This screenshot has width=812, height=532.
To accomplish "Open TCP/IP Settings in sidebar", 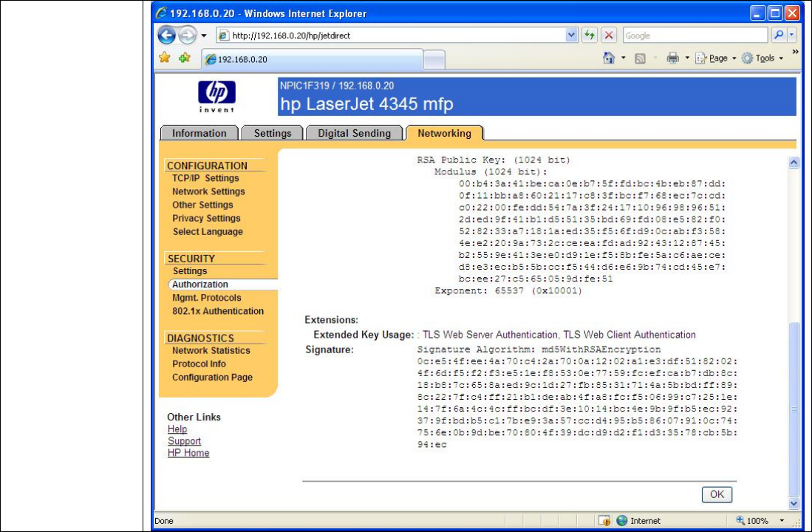I will click(205, 177).
